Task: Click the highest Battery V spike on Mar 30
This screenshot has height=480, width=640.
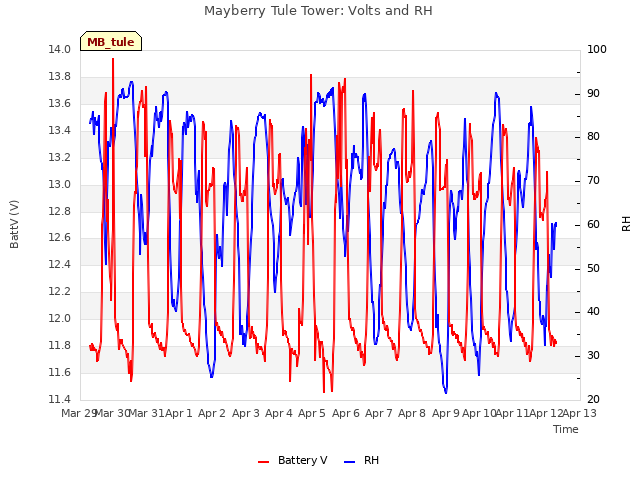Action: pos(113,60)
